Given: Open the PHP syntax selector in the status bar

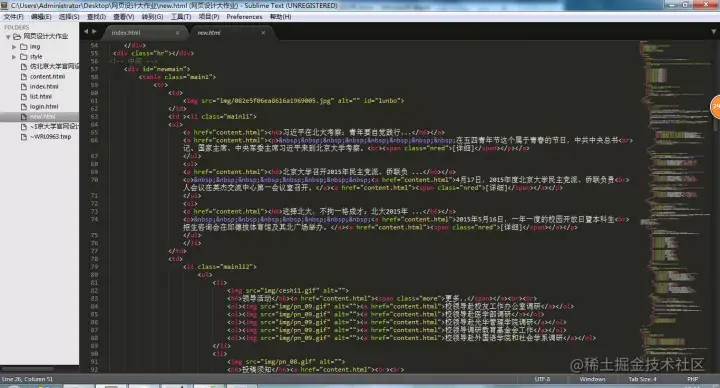Looking at the screenshot, I should click(x=692, y=379).
